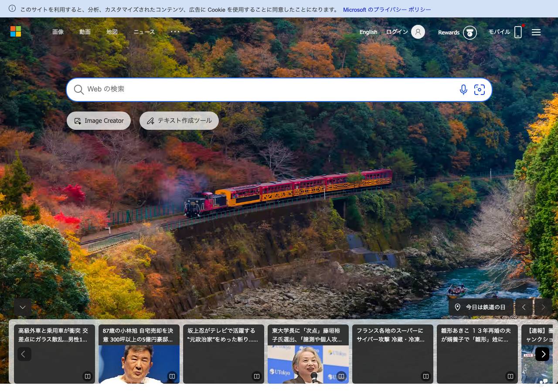Start voice search with the microphone icon
This screenshot has height=392, width=558.
pyautogui.click(x=463, y=90)
